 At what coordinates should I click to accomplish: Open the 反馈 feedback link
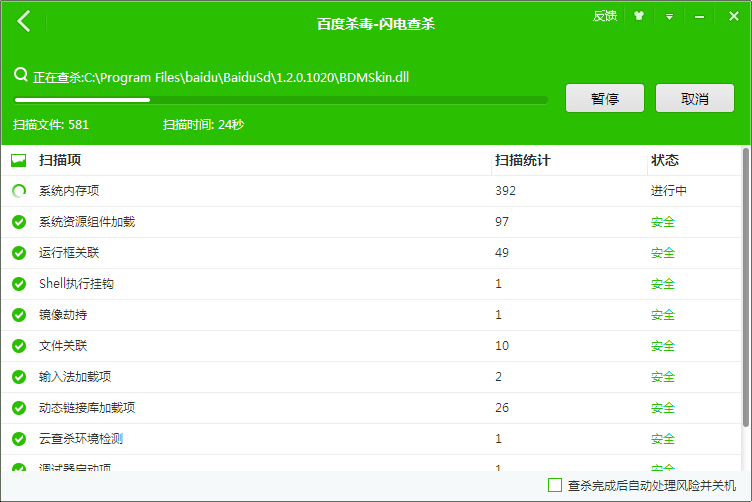point(604,16)
